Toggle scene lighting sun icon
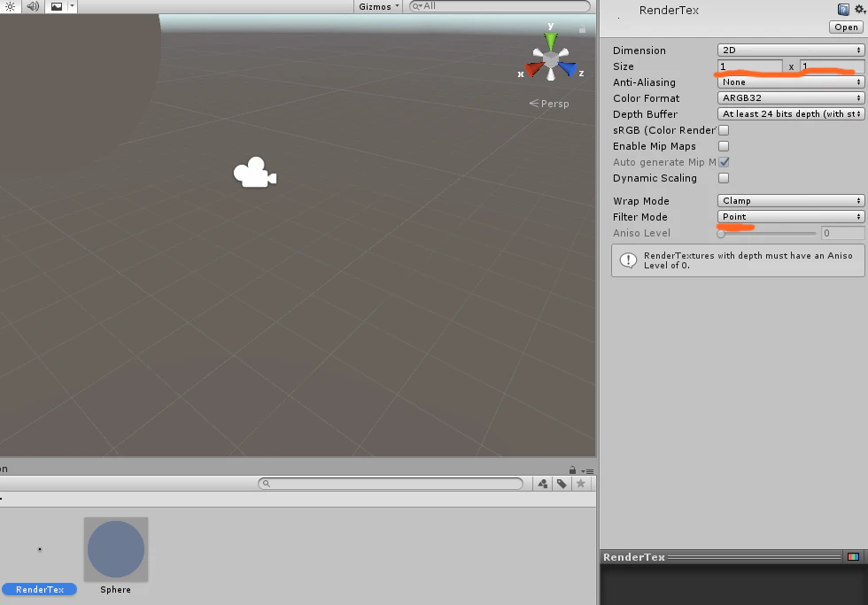This screenshot has height=605, width=868. click(x=10, y=6)
